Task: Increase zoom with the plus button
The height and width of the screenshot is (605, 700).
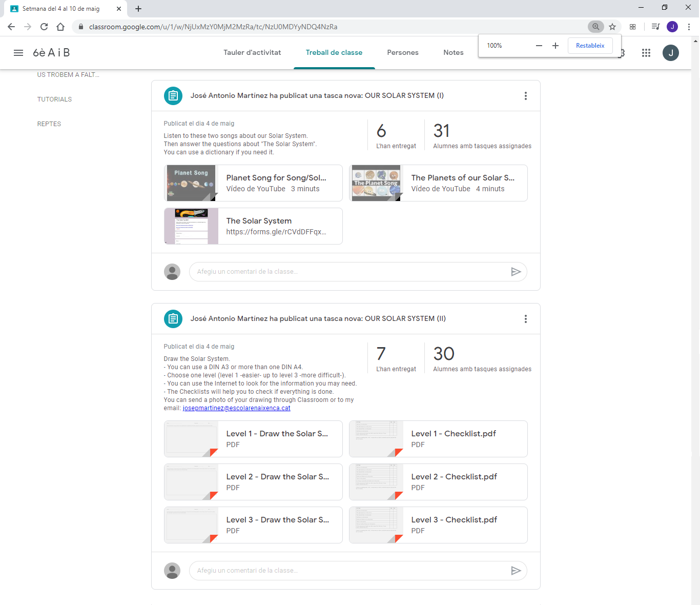Action: pos(555,46)
